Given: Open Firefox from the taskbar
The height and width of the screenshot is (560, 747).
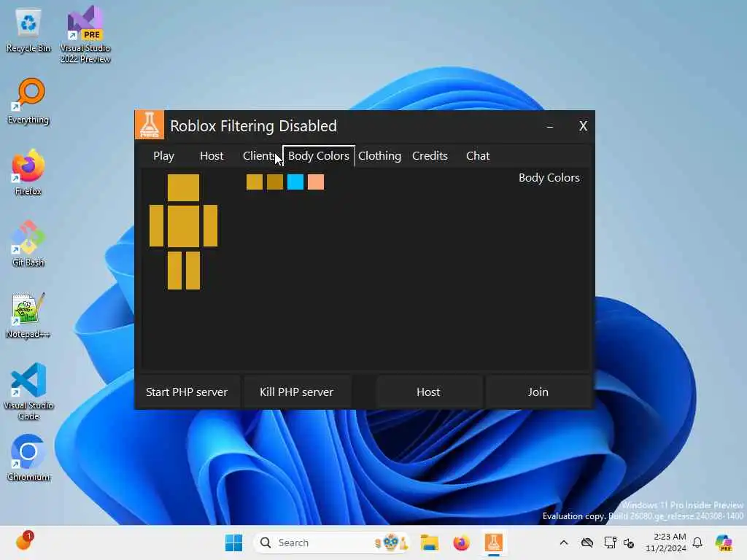Looking at the screenshot, I should click(x=461, y=542).
